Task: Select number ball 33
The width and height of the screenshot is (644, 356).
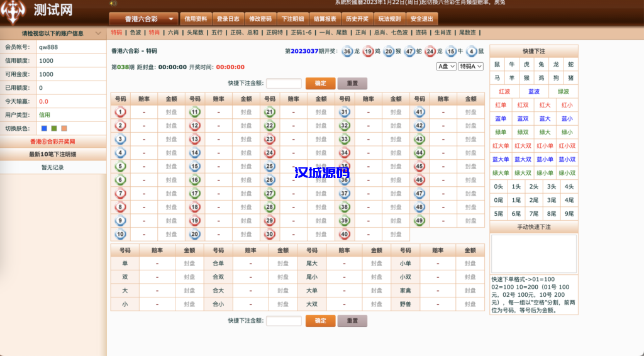Action: pyautogui.click(x=345, y=139)
